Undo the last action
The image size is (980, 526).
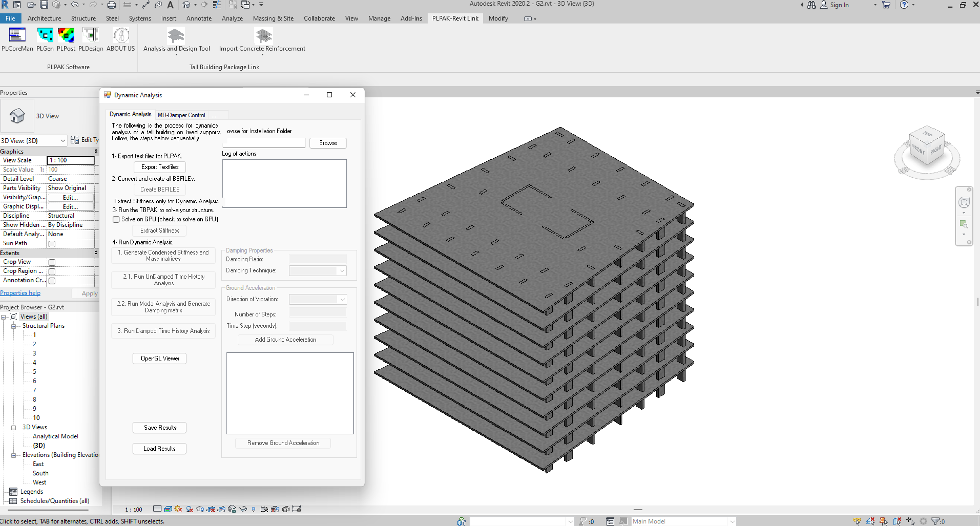pyautogui.click(x=75, y=5)
